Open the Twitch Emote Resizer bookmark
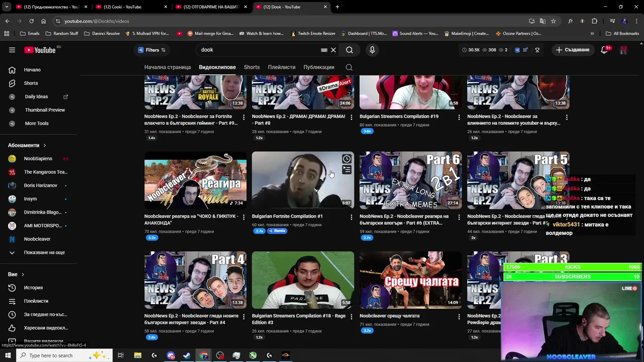Image resolution: width=644 pixels, height=362 pixels. (x=313, y=34)
